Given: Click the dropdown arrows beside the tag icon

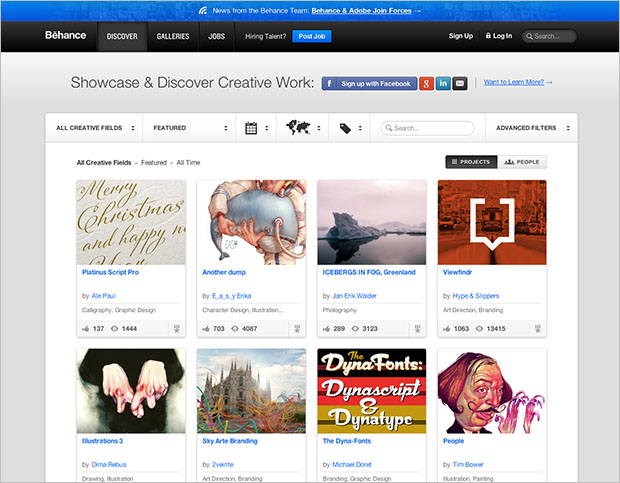Looking at the screenshot, I should point(360,128).
